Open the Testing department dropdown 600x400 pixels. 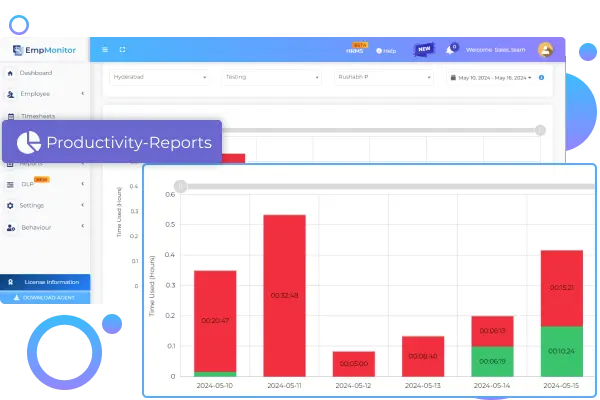pyautogui.click(x=269, y=77)
